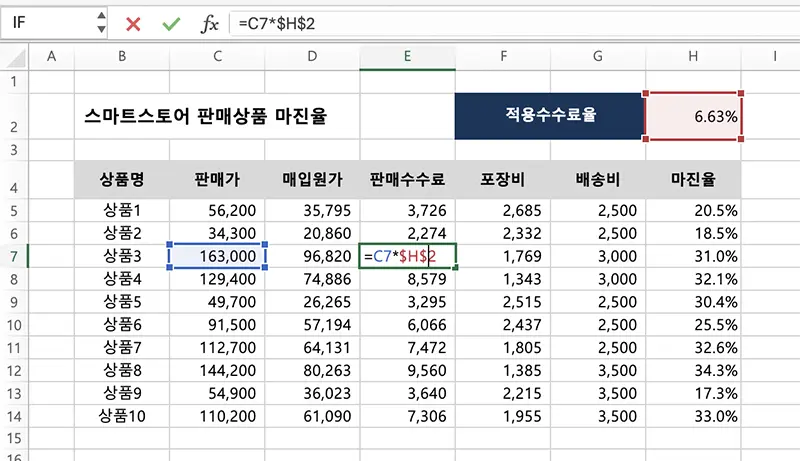Select packaging cost cell 1,955
This screenshot has width=800, height=461.
(x=503, y=416)
